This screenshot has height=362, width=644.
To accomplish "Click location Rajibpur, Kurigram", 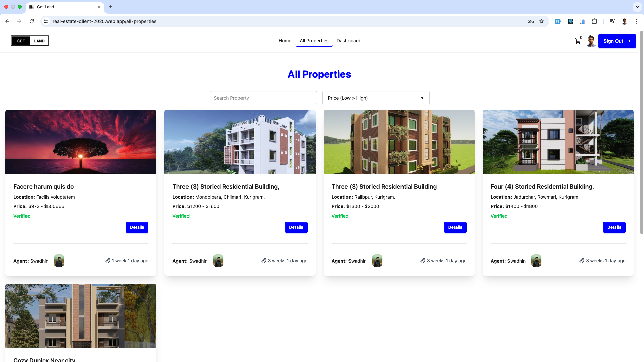I will coord(375,197).
